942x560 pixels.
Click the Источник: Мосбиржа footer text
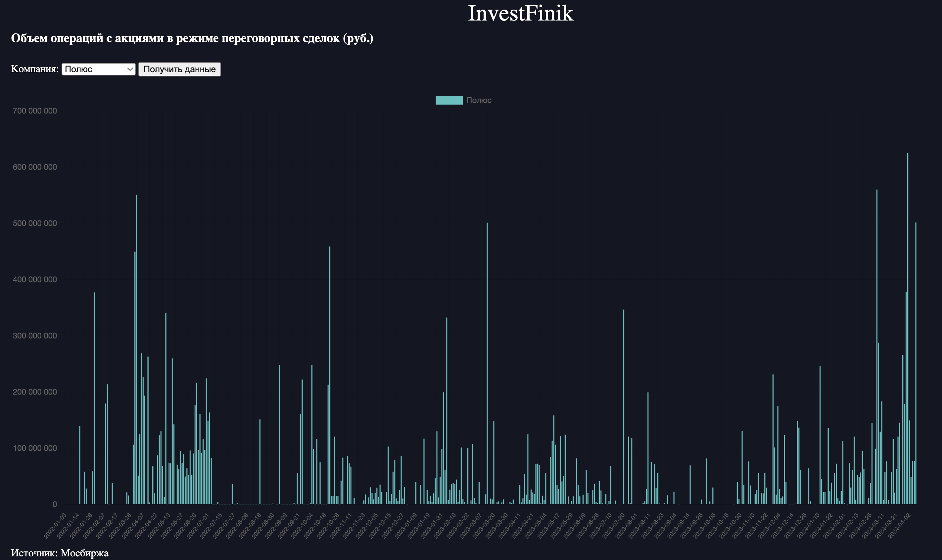[60, 553]
